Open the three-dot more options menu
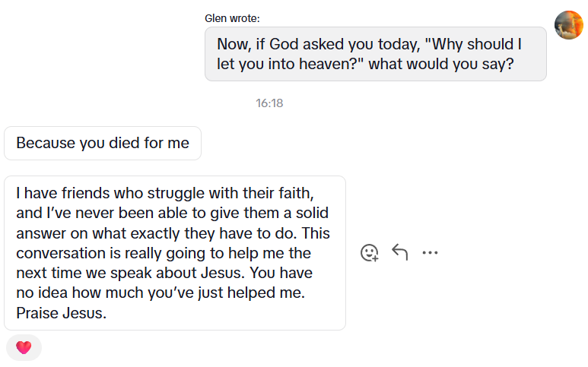 tap(430, 253)
